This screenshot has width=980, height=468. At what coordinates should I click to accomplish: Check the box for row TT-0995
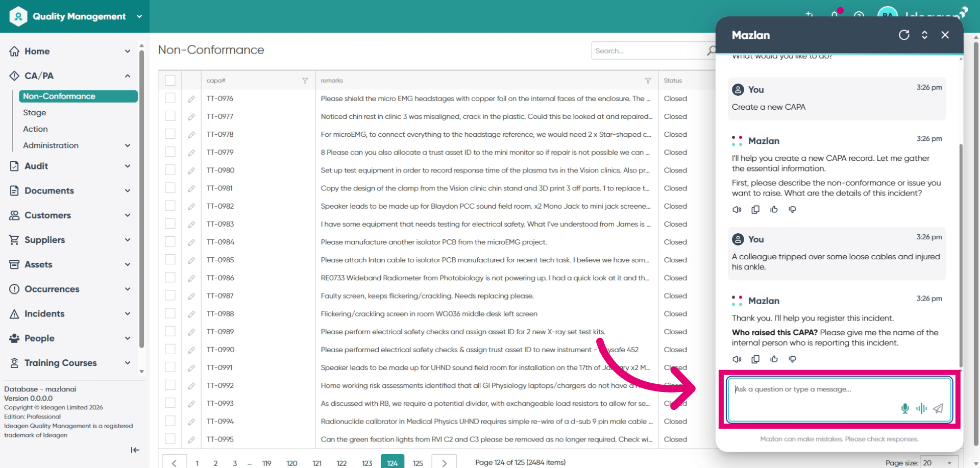click(x=170, y=439)
